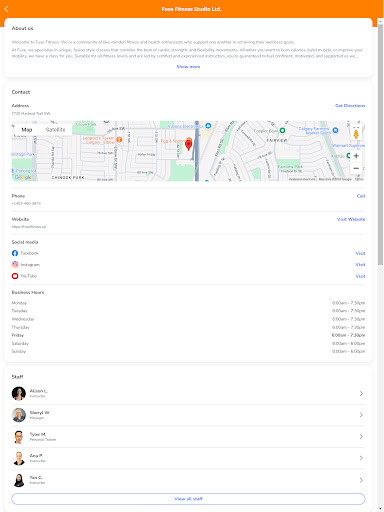Click the Instagram icon
The height and width of the screenshot is (512, 384).
[15, 265]
